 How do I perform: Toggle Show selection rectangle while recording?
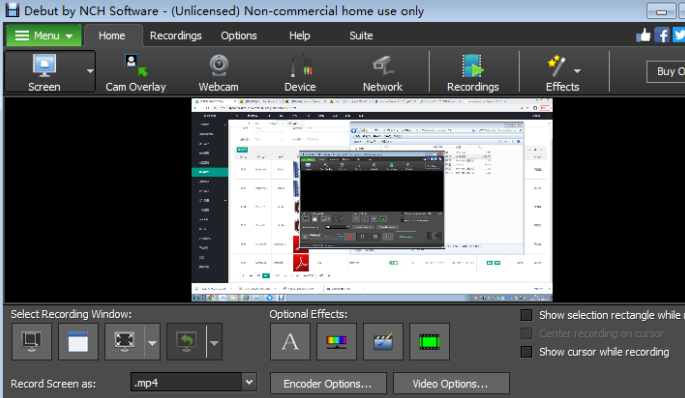pos(526,315)
